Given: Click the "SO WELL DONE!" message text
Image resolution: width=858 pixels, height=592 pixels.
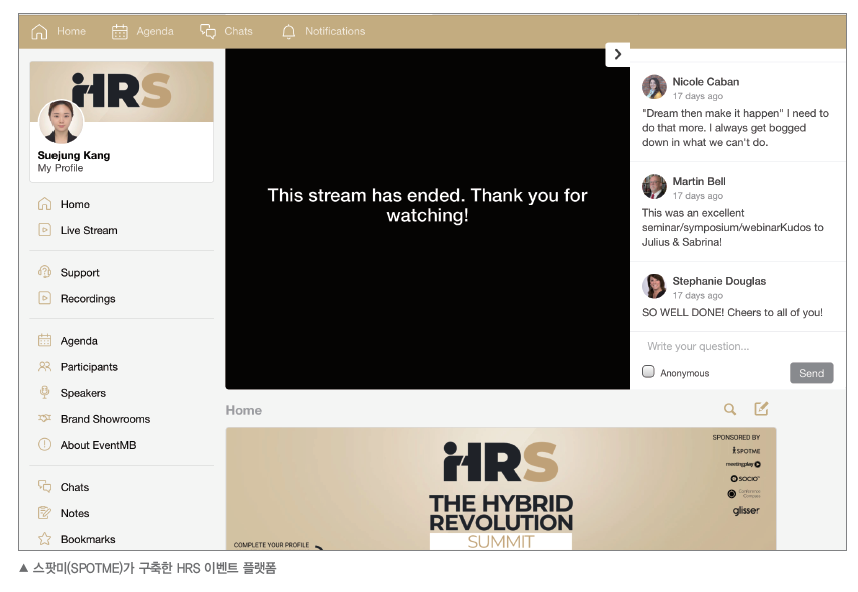Looking at the screenshot, I should [x=732, y=312].
